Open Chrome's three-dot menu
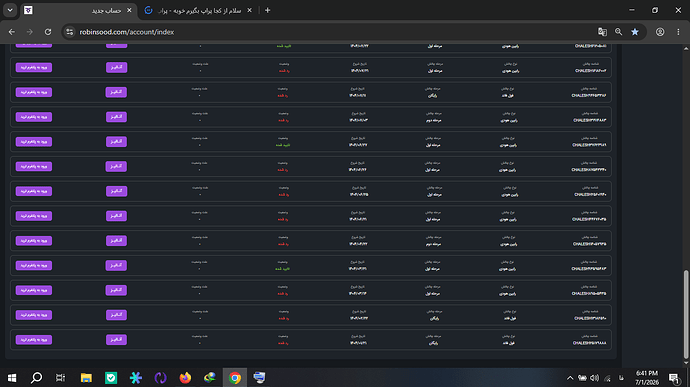 [x=678, y=32]
